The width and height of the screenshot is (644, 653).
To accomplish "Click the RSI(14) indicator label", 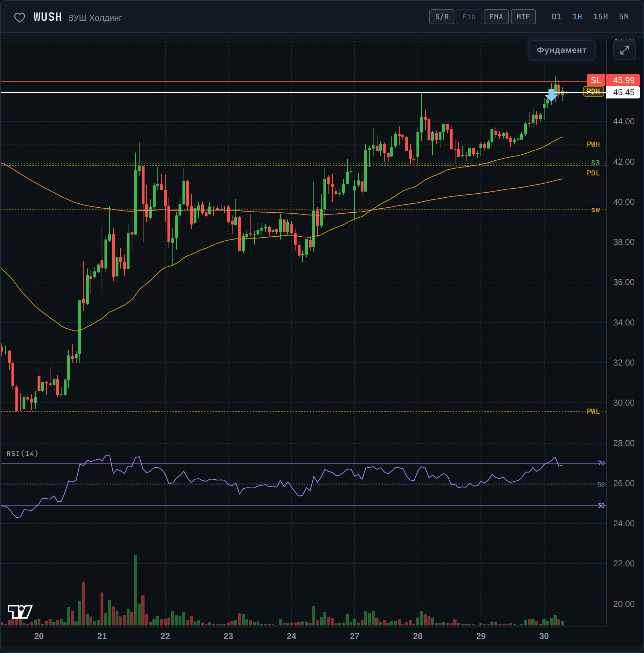I will coord(22,454).
